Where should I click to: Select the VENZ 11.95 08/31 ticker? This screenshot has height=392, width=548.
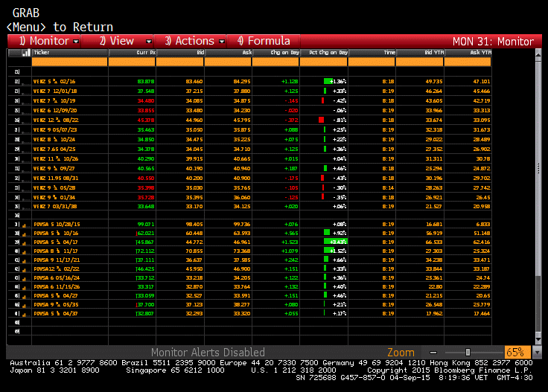pos(56,179)
